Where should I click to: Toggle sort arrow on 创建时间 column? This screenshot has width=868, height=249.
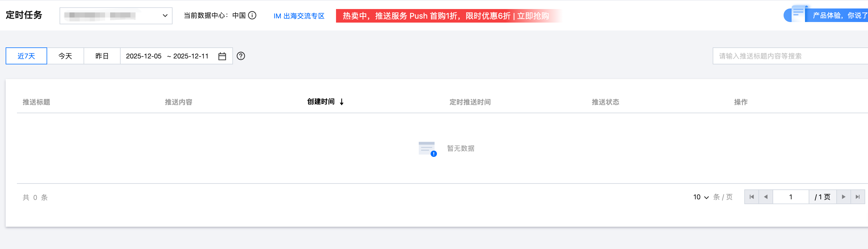click(342, 102)
